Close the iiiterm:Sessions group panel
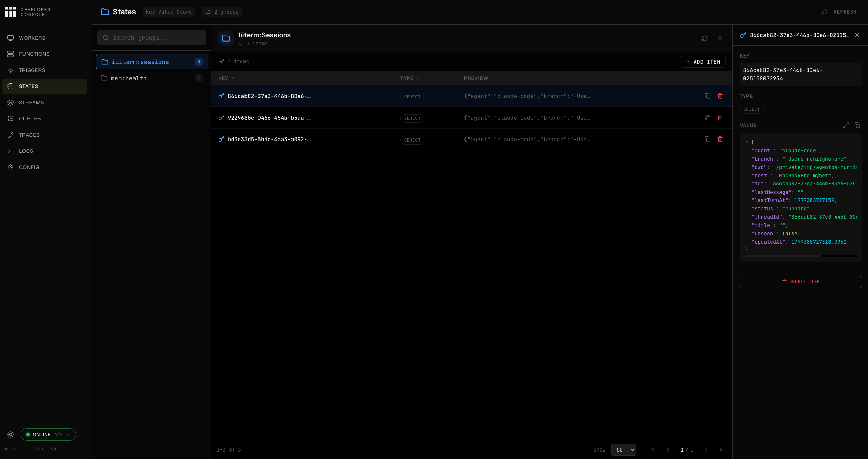The image size is (868, 459). [x=720, y=38]
